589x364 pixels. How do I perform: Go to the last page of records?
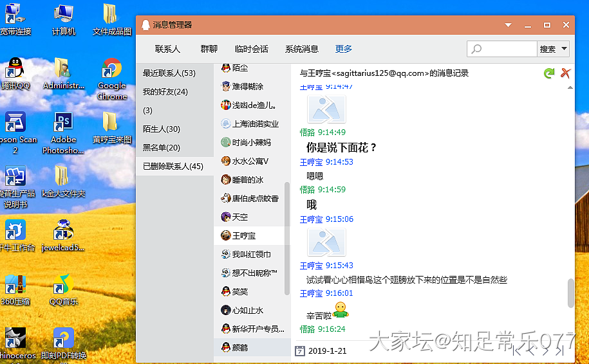(561, 350)
